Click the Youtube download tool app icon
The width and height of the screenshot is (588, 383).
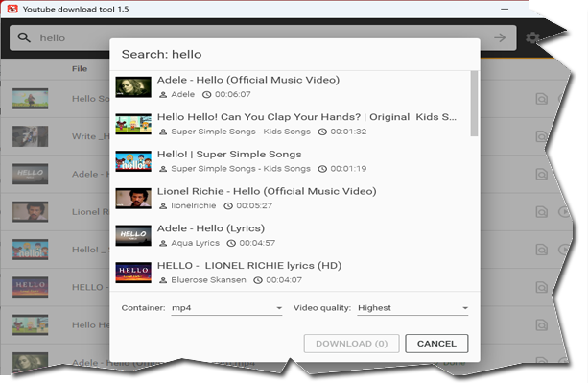12,9
